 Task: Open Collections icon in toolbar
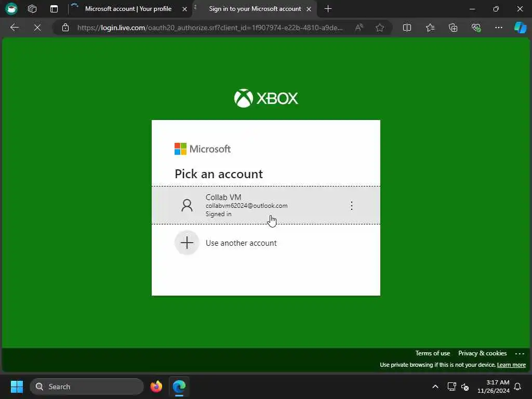(x=453, y=28)
